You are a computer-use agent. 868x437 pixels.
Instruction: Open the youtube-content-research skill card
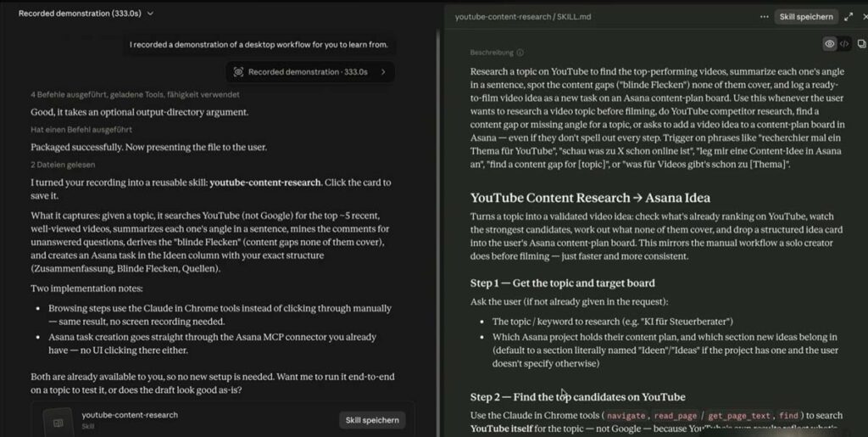click(x=223, y=419)
